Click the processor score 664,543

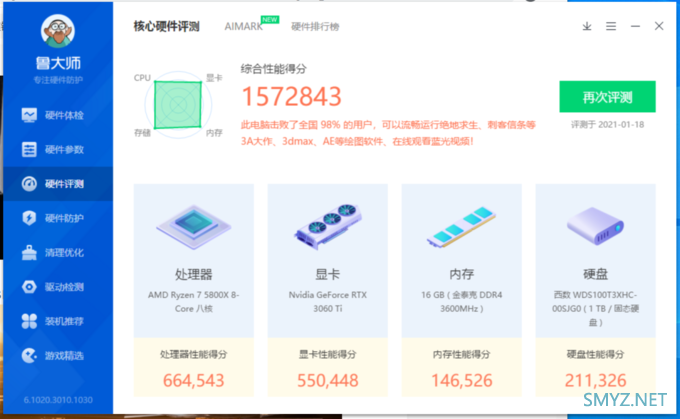pyautogui.click(x=193, y=380)
